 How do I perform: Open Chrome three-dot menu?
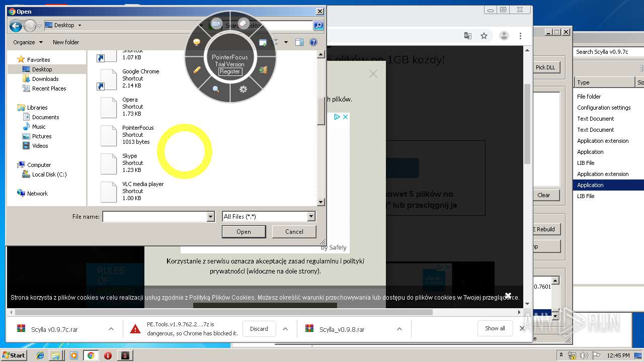coord(521,36)
